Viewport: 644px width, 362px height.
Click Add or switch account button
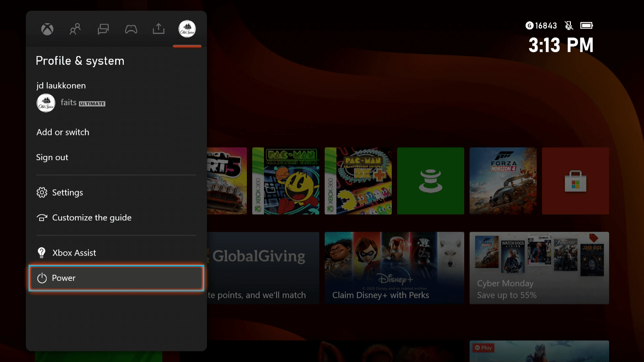[x=62, y=132]
